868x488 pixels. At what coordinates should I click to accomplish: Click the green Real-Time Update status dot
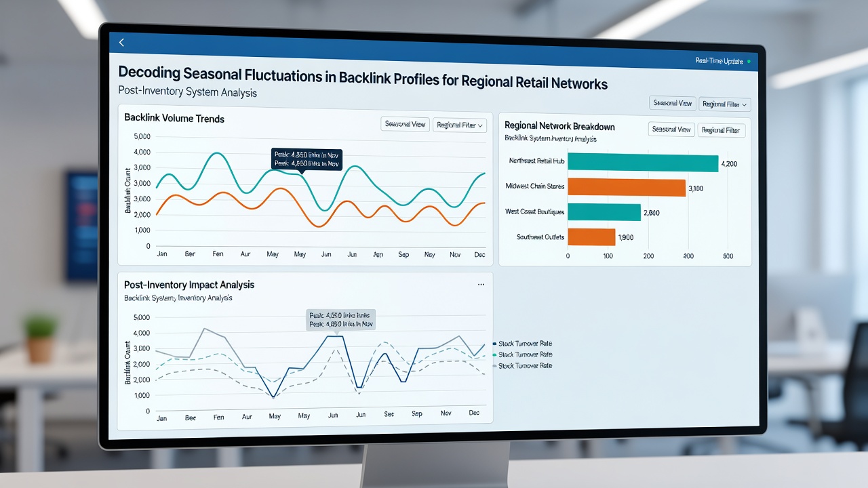(750, 62)
